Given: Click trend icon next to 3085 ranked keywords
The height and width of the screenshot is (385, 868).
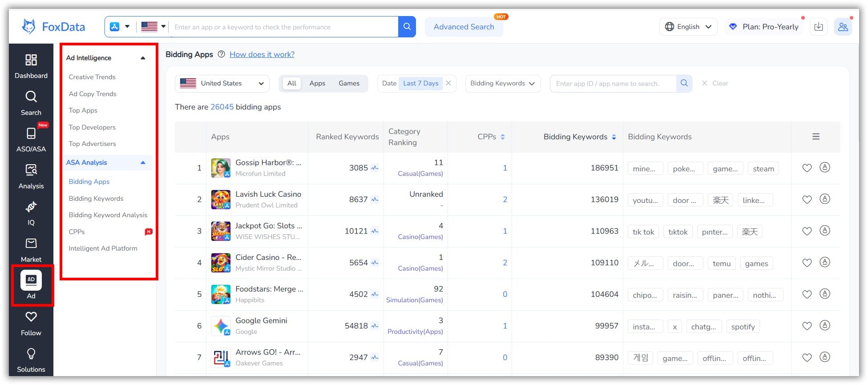Looking at the screenshot, I should 375,168.
